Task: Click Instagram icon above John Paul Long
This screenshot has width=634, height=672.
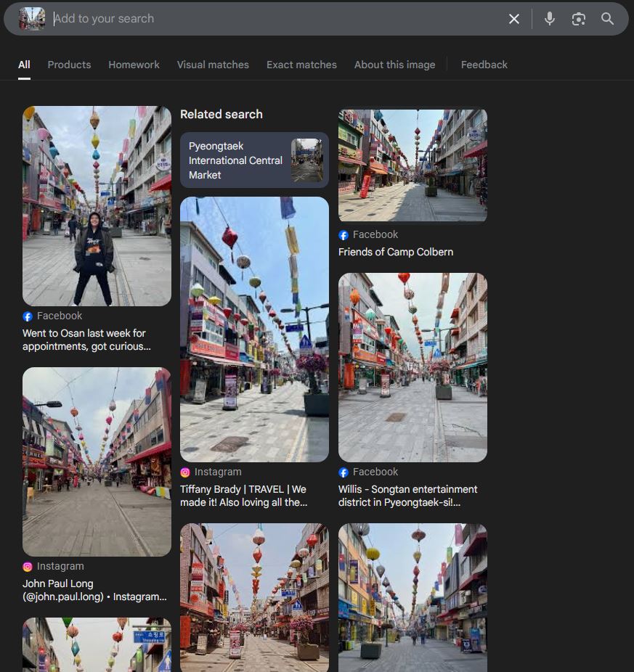Action: (28, 567)
